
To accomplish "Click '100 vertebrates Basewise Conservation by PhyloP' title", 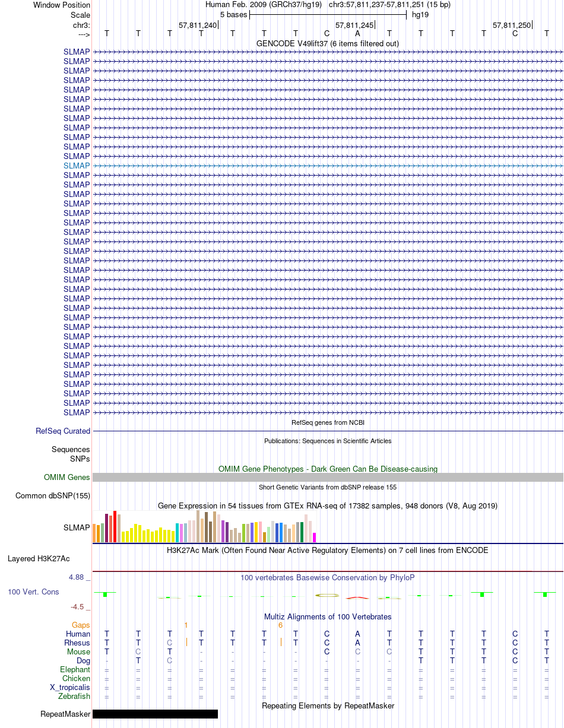I will 328,577.
